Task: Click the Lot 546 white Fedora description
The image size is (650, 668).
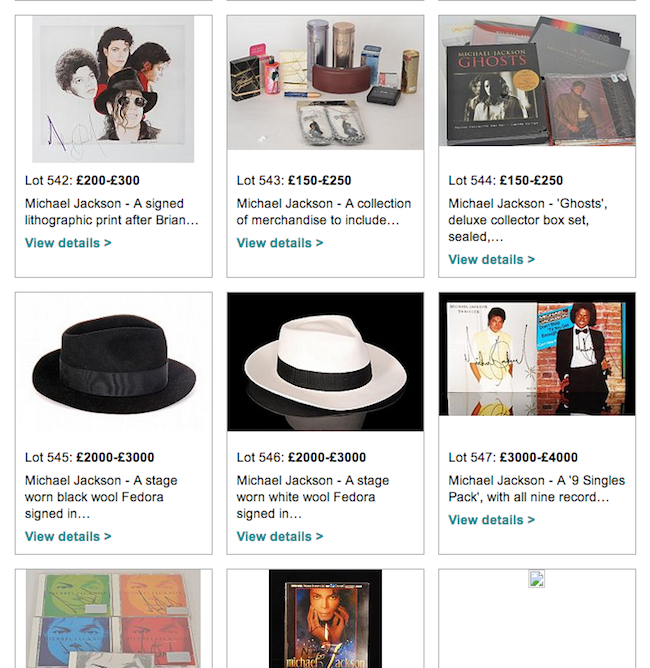Action: point(306,497)
